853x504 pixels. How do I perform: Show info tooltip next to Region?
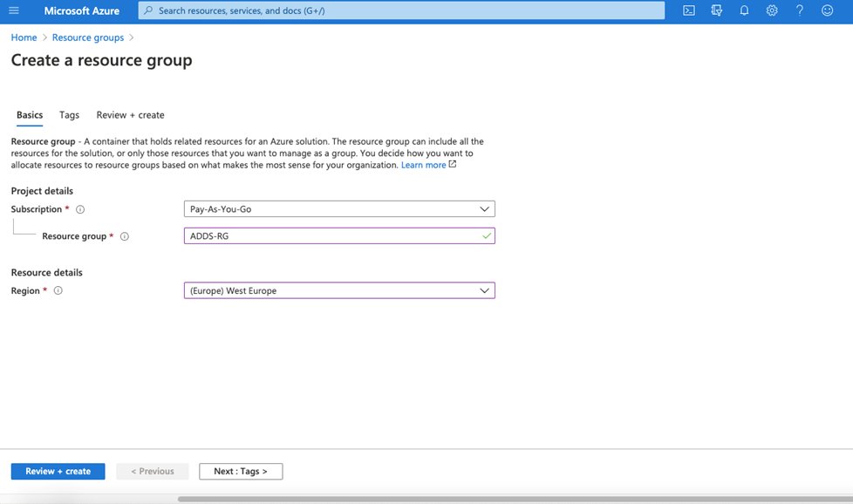pyautogui.click(x=58, y=290)
